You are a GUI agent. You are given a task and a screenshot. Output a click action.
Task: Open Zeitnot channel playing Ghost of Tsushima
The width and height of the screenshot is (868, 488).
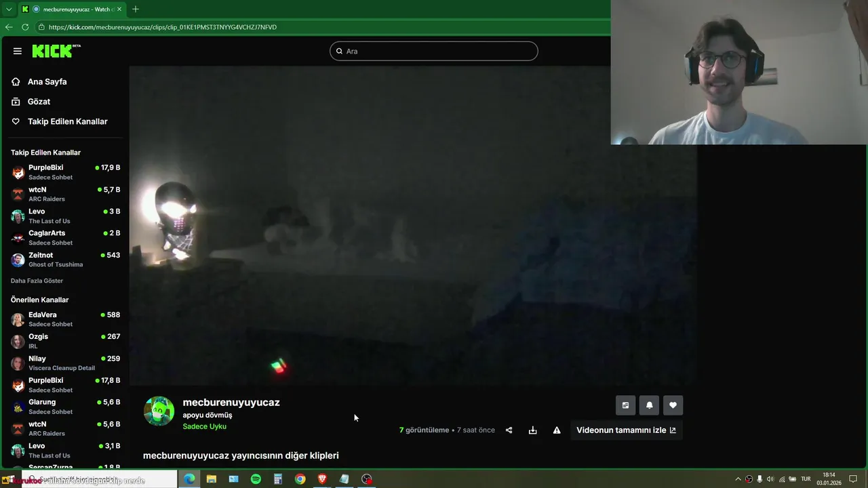pyautogui.click(x=65, y=260)
